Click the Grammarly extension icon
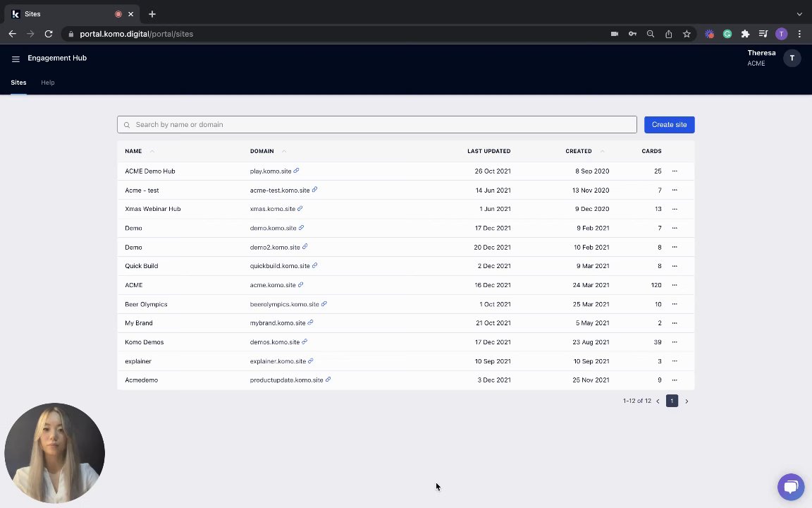 click(727, 34)
